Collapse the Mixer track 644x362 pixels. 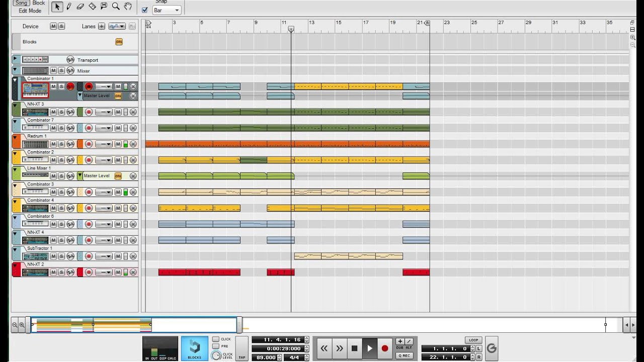[x=15, y=70]
